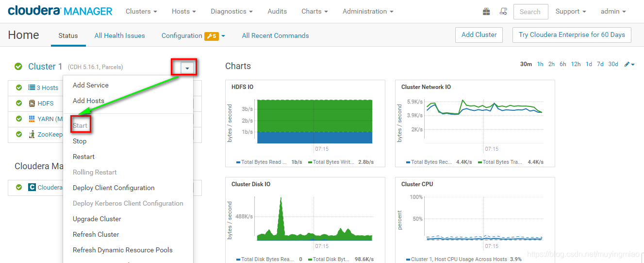
Task: Set chart time range to 12h
Action: (576, 64)
